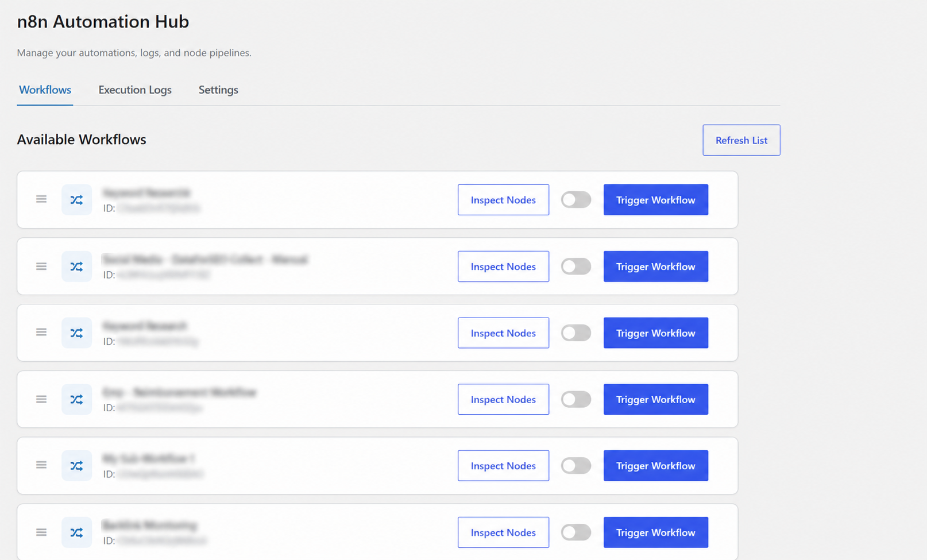The height and width of the screenshot is (560, 927).
Task: Grab the drag handle on the first workflow card
Action: (x=41, y=199)
